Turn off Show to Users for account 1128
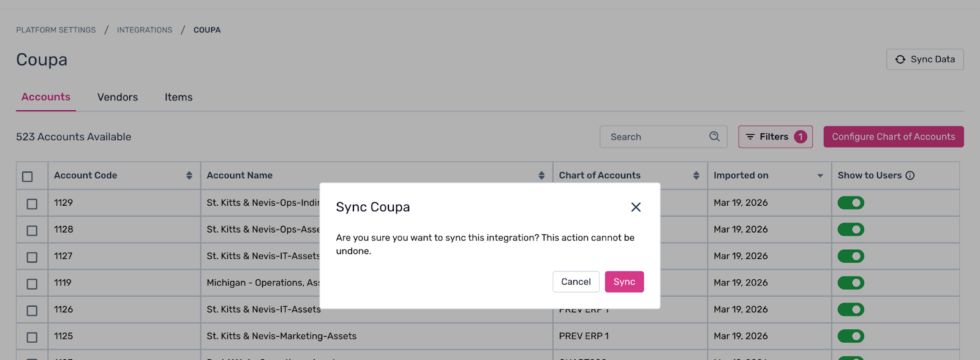 851,230
